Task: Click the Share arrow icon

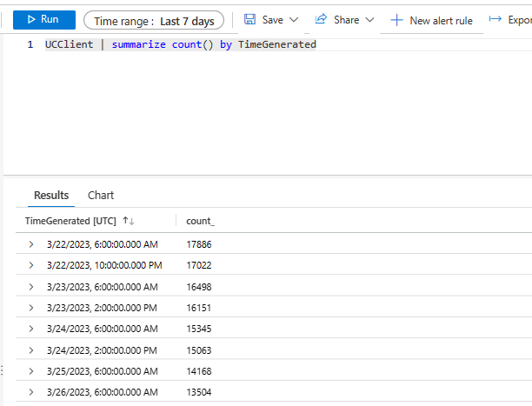Action: [321, 19]
